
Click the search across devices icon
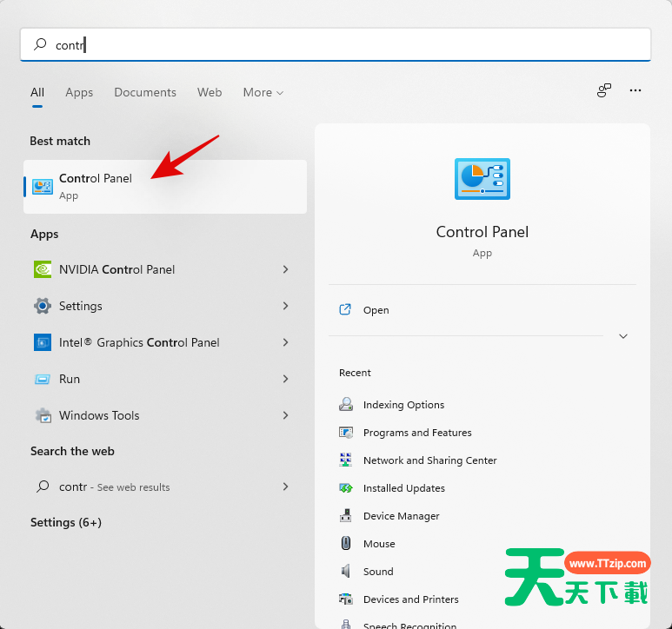click(x=604, y=90)
